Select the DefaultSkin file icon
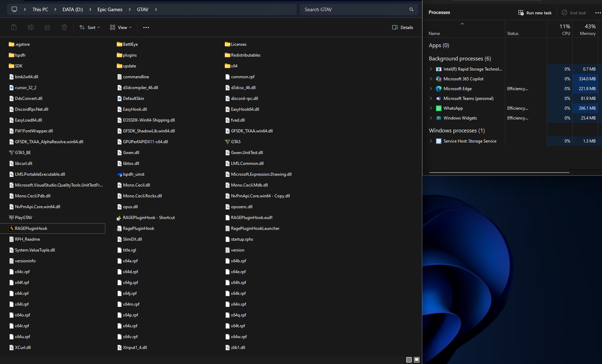602x364 pixels. coord(120,99)
